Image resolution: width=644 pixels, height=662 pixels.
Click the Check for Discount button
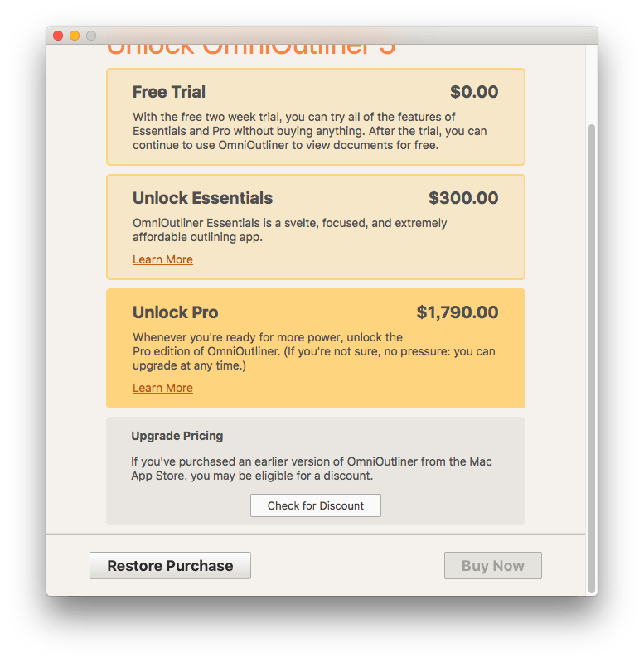[315, 505]
